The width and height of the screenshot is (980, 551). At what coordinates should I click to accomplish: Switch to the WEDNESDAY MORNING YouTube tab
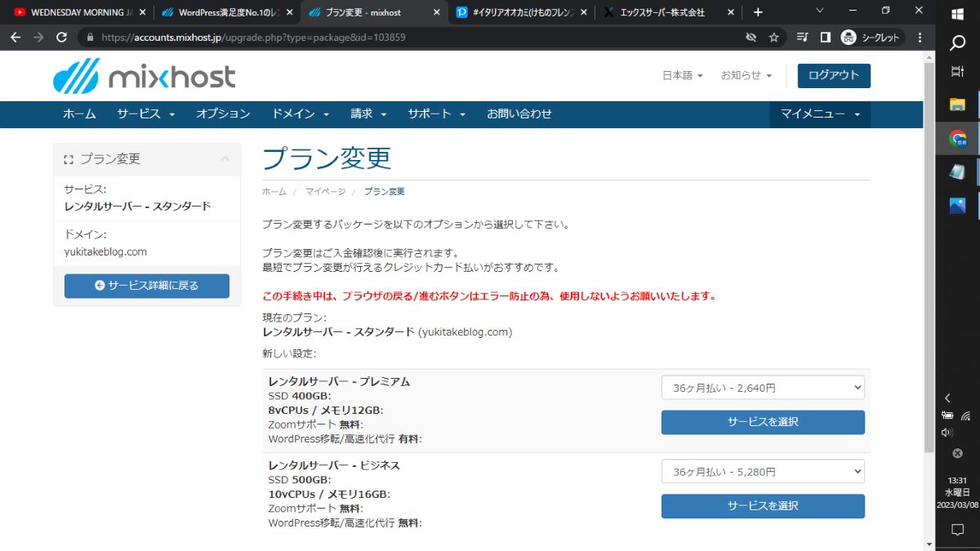[x=79, y=12]
